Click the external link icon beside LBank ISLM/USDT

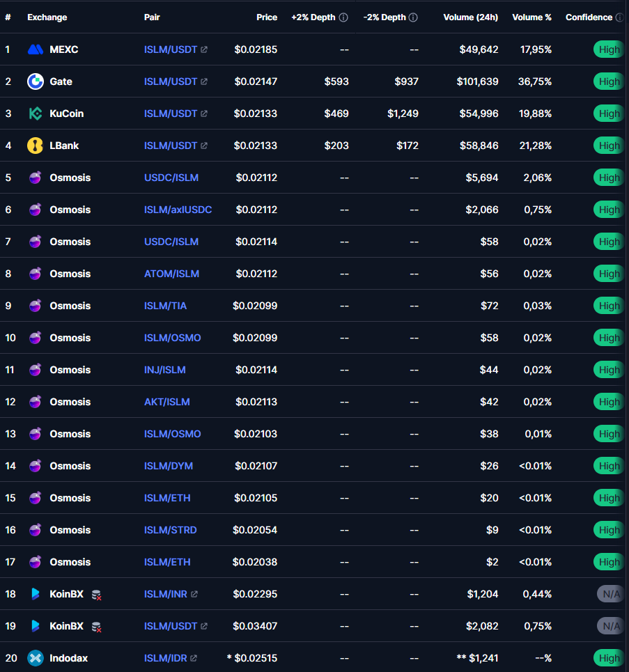point(204,146)
